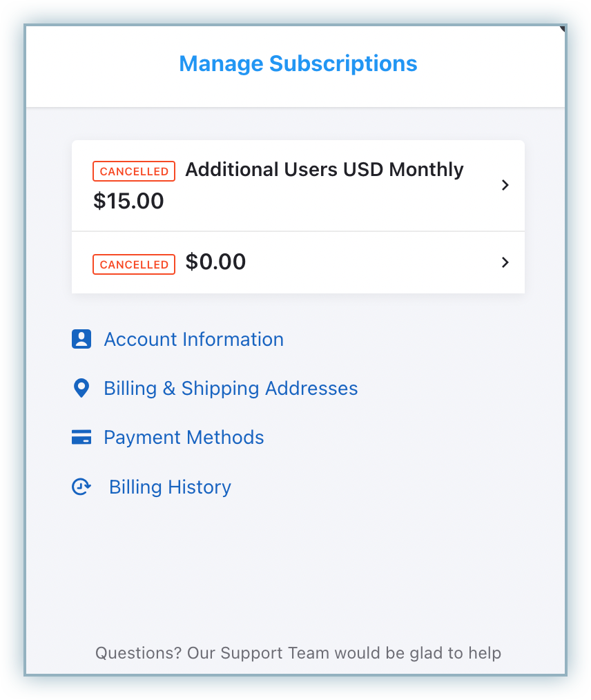Expand the $0.00 subscription row chevron
The image size is (591, 700).
[x=505, y=262]
